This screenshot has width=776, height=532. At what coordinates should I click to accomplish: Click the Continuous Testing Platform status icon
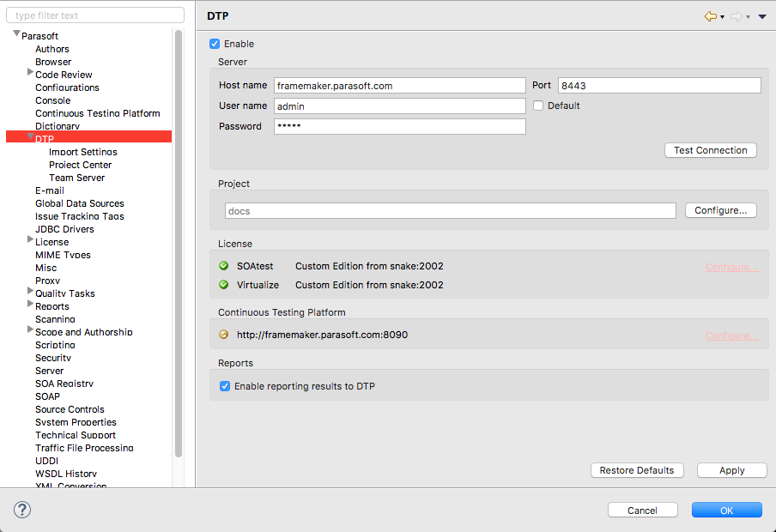(x=224, y=335)
